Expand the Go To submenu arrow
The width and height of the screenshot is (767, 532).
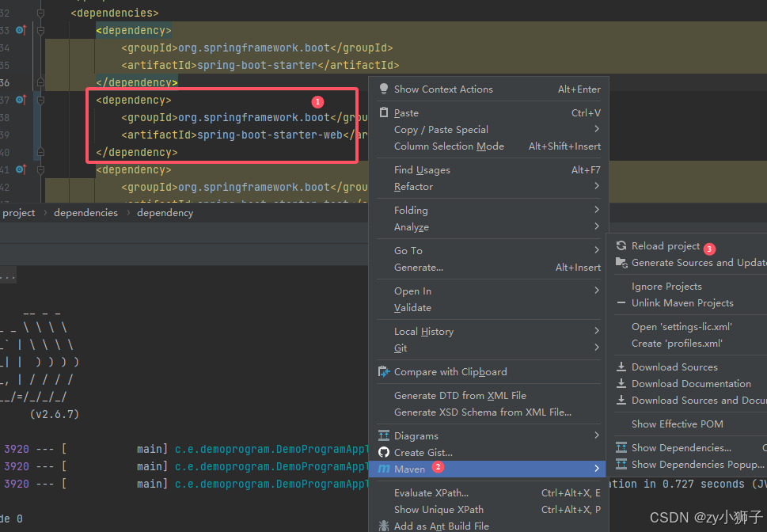pos(597,249)
